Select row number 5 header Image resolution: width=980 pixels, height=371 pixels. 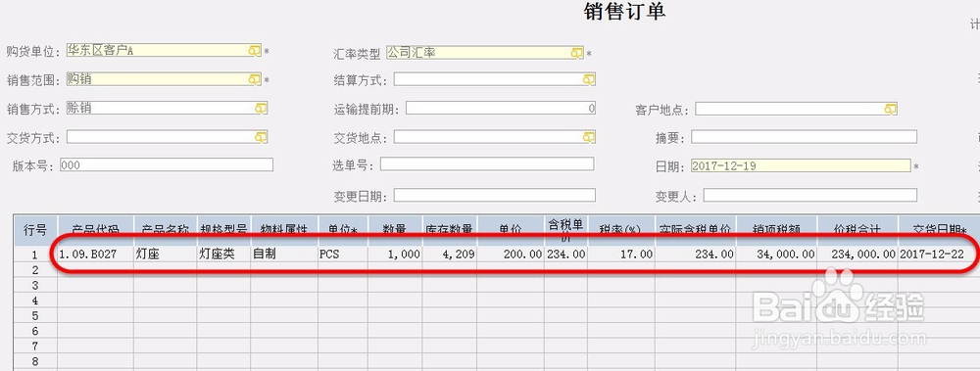[x=35, y=315]
